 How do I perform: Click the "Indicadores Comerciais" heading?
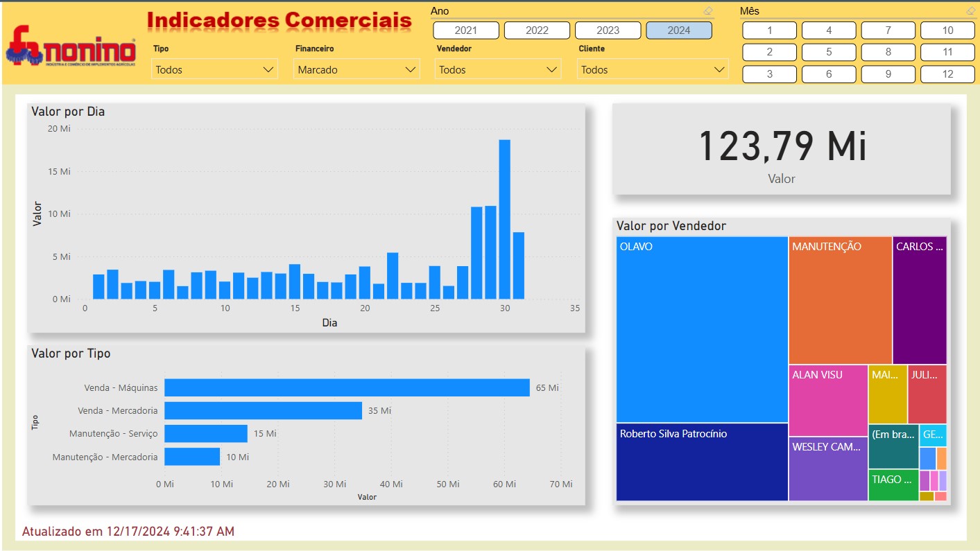click(x=280, y=20)
